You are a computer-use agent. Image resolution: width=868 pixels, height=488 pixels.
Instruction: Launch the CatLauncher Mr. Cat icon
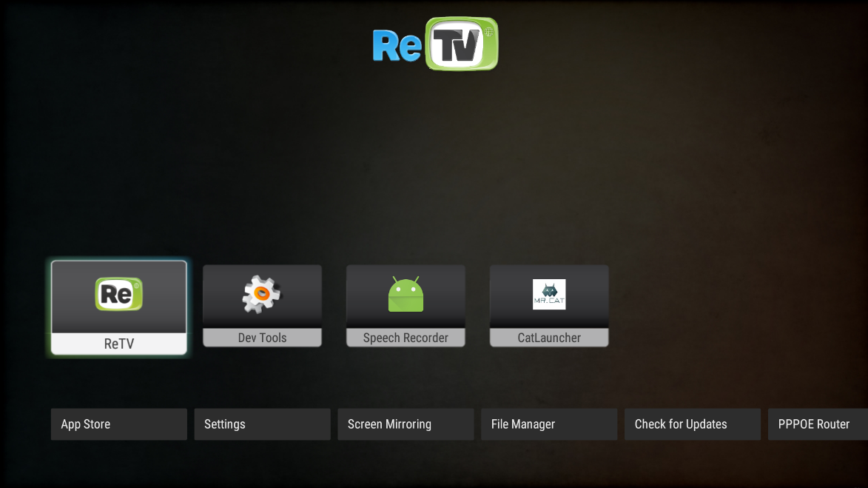549,294
